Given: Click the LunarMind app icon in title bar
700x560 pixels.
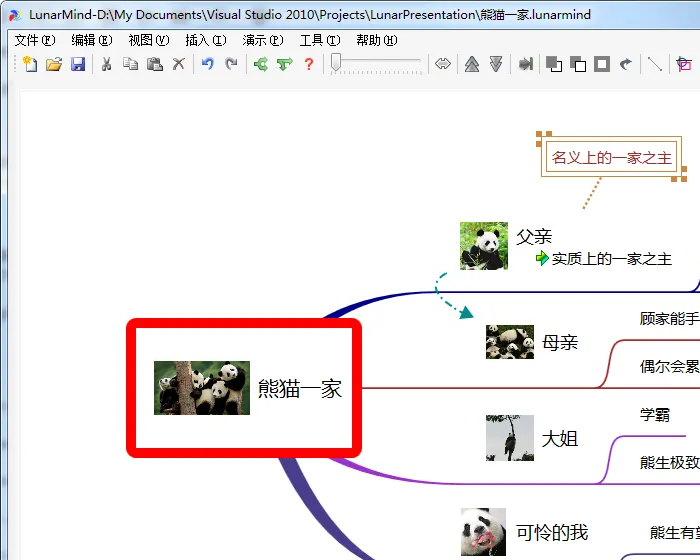Looking at the screenshot, I should [15, 15].
